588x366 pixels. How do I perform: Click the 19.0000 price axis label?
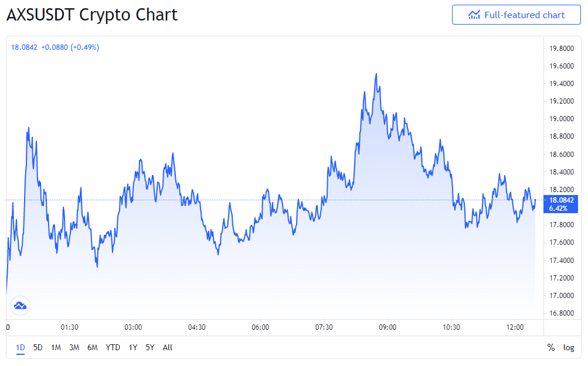point(562,119)
